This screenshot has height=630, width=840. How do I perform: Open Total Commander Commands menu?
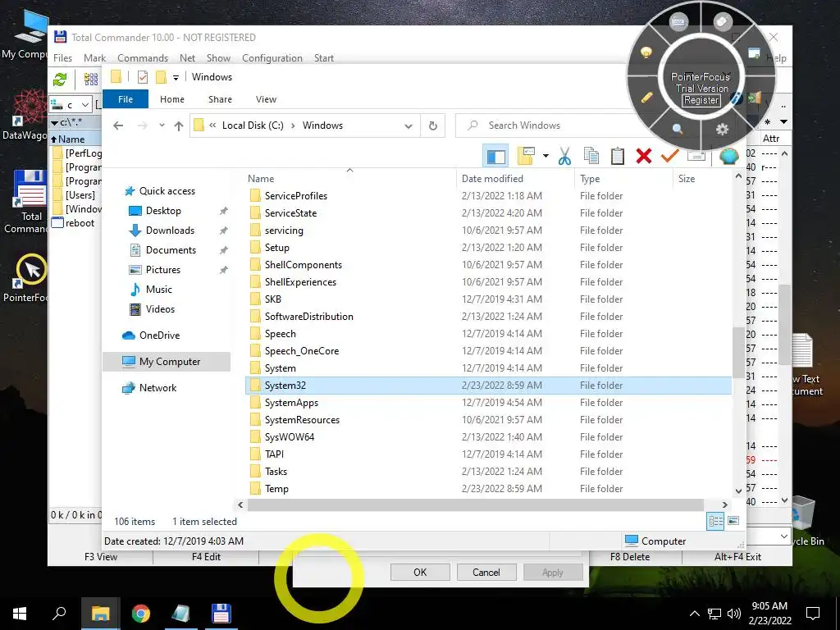click(143, 58)
